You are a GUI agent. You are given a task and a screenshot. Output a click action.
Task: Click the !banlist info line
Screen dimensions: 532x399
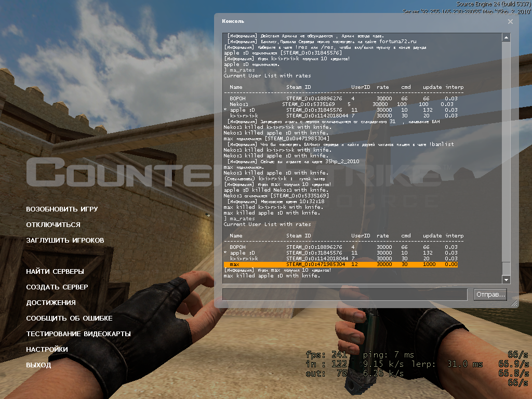340,144
